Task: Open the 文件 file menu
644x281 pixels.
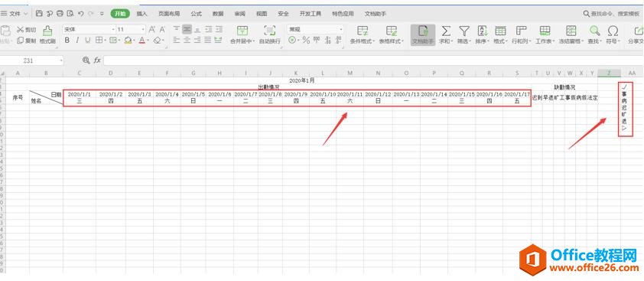Action: coord(15,14)
